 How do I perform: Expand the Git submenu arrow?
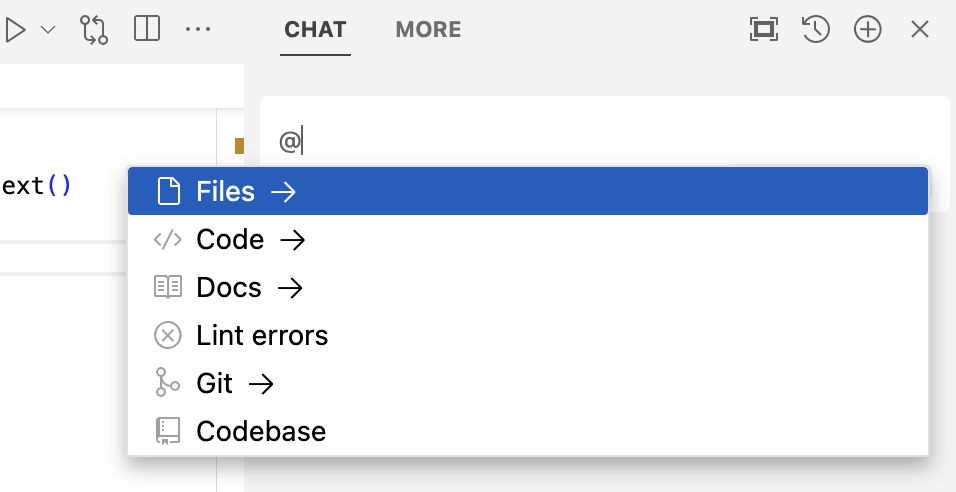261,384
